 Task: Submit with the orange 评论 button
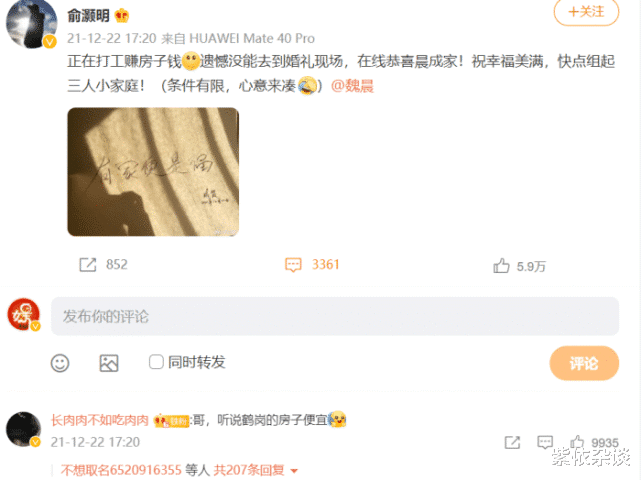point(584,363)
